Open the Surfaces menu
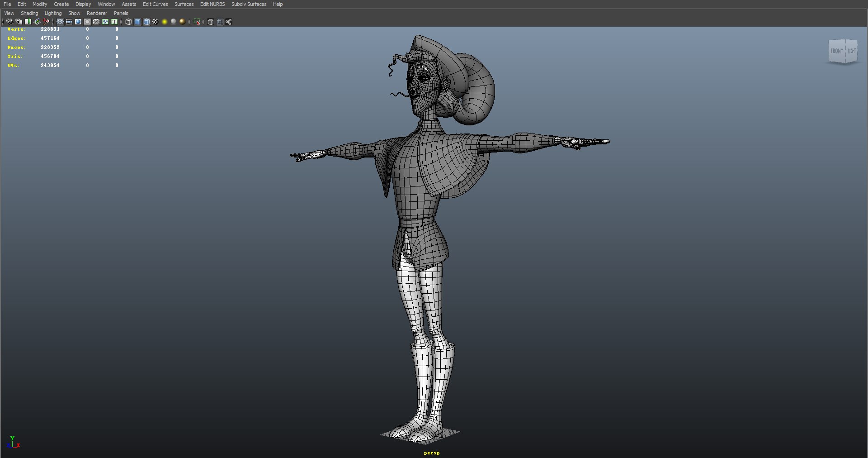This screenshot has width=868, height=458. point(184,4)
